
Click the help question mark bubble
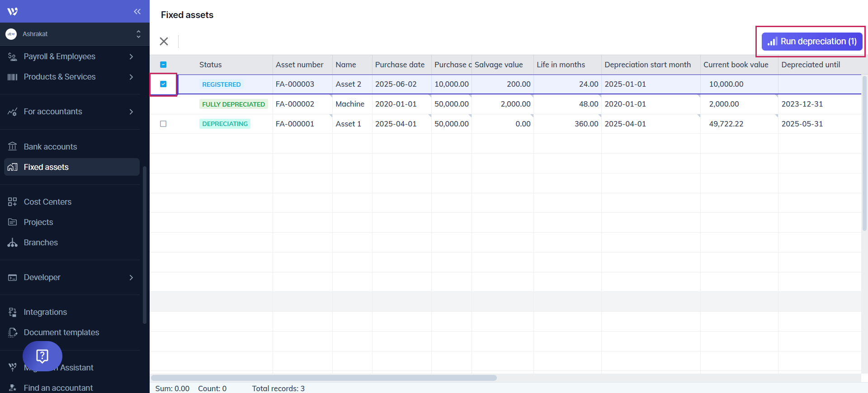(x=42, y=356)
